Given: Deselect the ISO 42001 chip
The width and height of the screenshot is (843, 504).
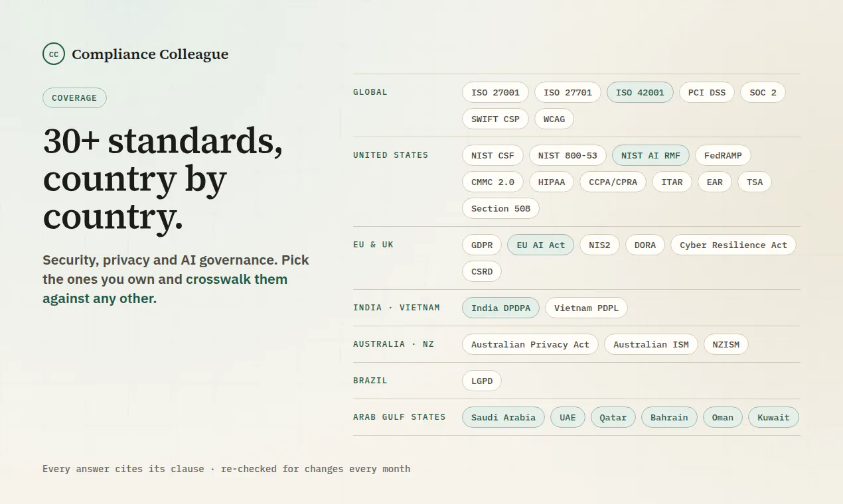Looking at the screenshot, I should pyautogui.click(x=640, y=92).
